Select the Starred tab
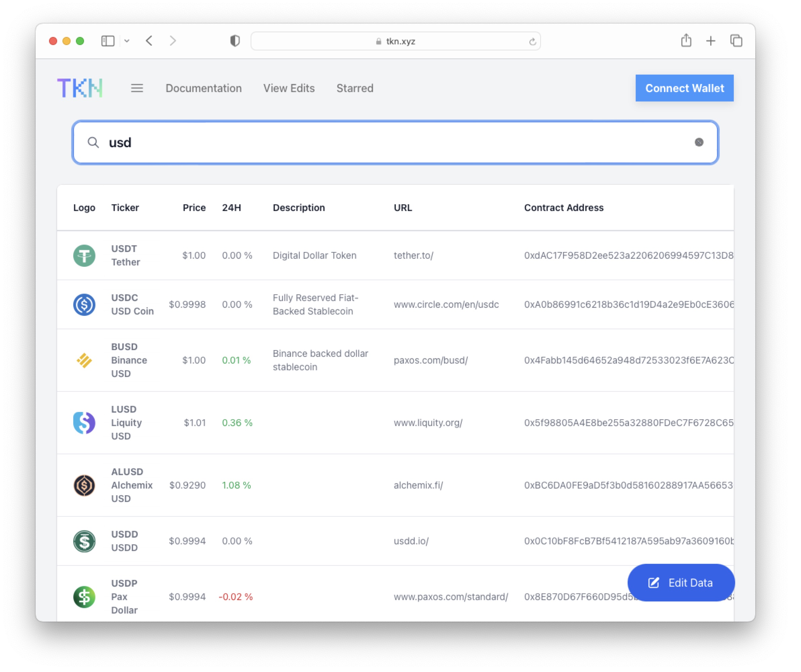The height and width of the screenshot is (672, 801). (x=354, y=87)
